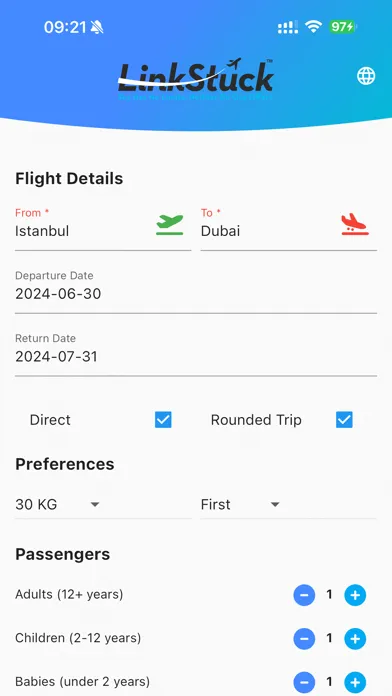Tap the globe language icon
The height and width of the screenshot is (696, 392).
(x=366, y=76)
